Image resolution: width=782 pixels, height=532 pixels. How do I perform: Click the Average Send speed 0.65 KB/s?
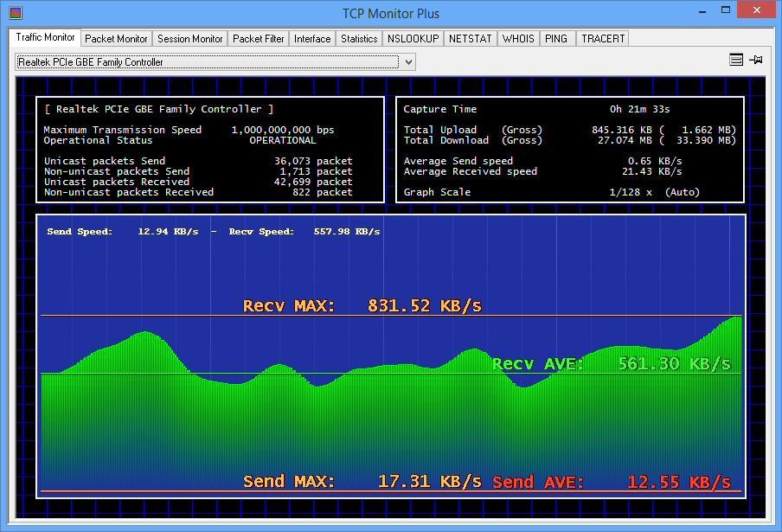pos(654,161)
